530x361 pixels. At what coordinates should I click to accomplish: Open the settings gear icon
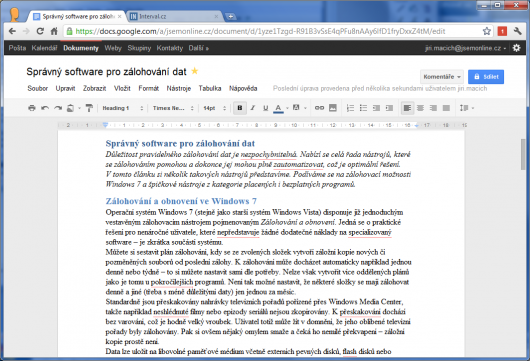[x=516, y=48]
